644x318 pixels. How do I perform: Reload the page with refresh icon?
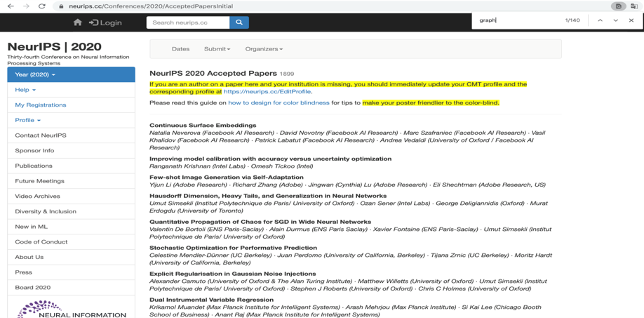tap(41, 6)
